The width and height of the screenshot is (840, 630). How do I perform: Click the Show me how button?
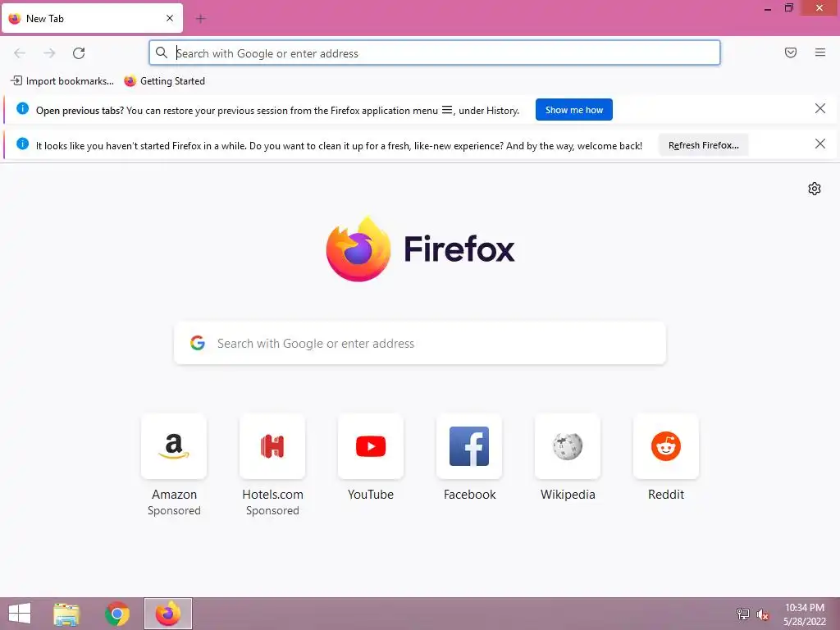573,110
